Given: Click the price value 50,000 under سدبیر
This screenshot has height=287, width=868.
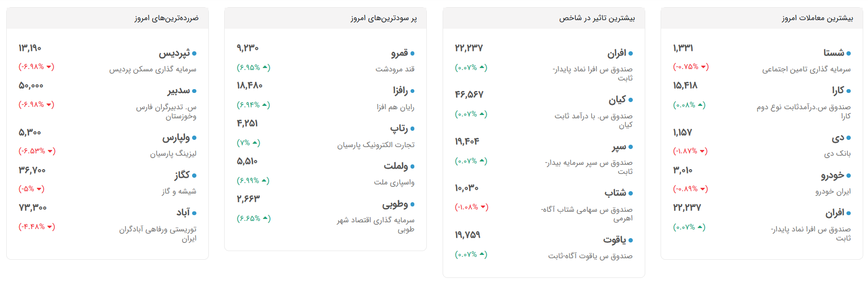Looking at the screenshot, I should [30, 85].
